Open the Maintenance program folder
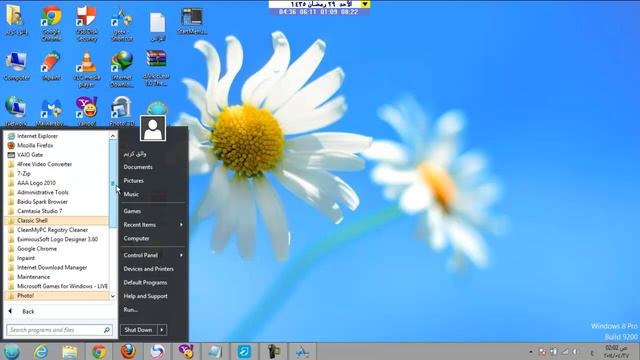Viewport: 640px width, 360px height. (56, 277)
